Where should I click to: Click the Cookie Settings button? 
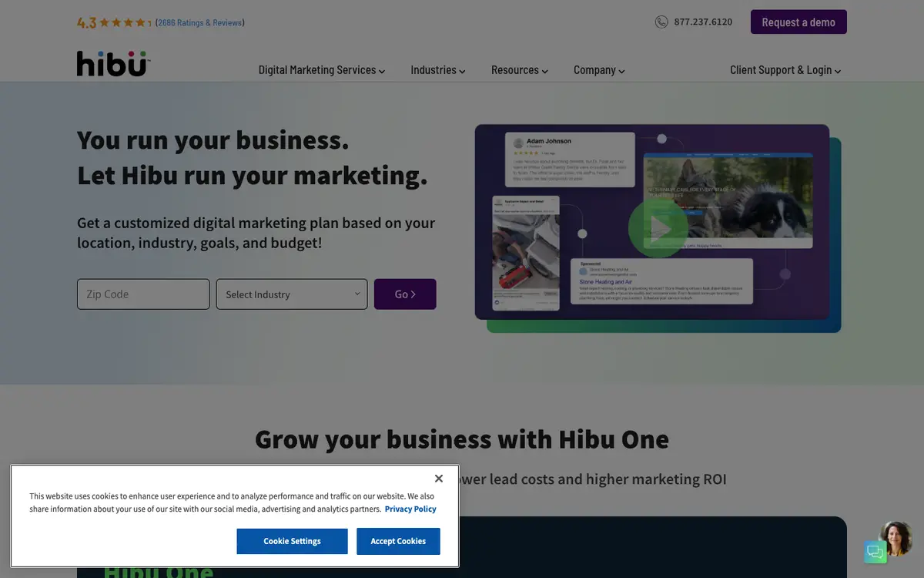[292, 541]
